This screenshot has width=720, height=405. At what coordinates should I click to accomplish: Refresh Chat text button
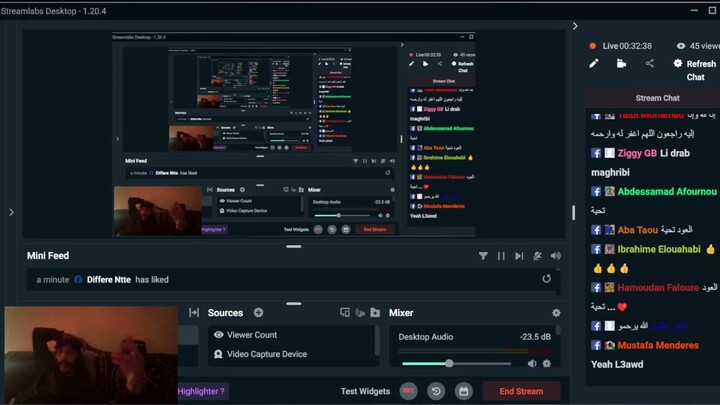[701, 70]
